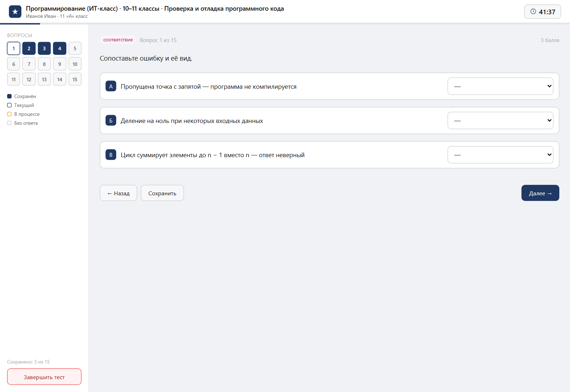Click statement text about деление на ноль
Screen dimensions: 570x392
pyautogui.click(x=192, y=121)
